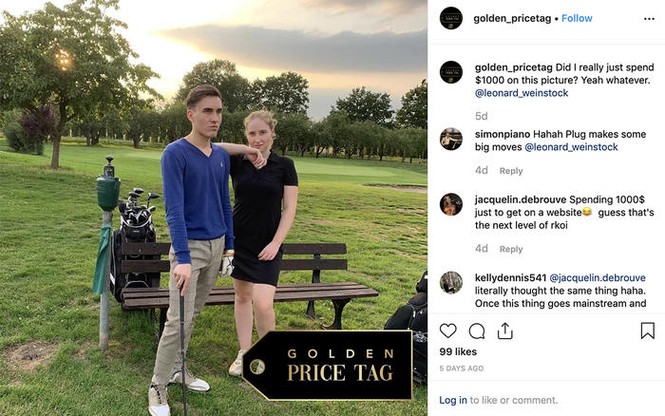Open kellydennis541's profile picture
665x416 pixels.
451,282
